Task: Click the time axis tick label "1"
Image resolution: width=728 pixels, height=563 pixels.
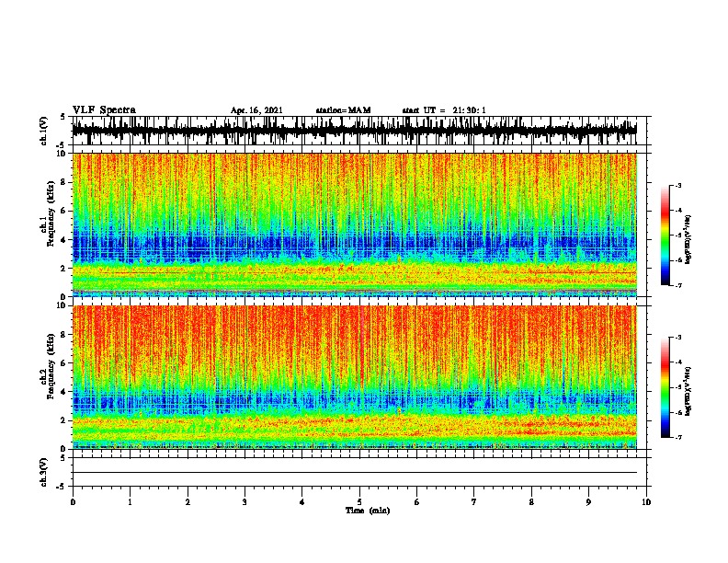Action: pyautogui.click(x=130, y=502)
